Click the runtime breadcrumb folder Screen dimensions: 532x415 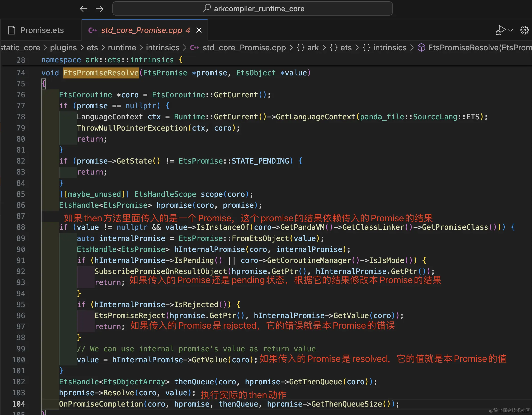(x=122, y=48)
